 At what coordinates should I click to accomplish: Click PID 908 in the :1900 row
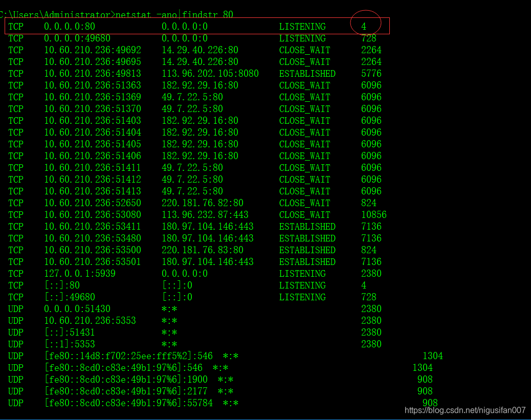pyautogui.click(x=425, y=380)
